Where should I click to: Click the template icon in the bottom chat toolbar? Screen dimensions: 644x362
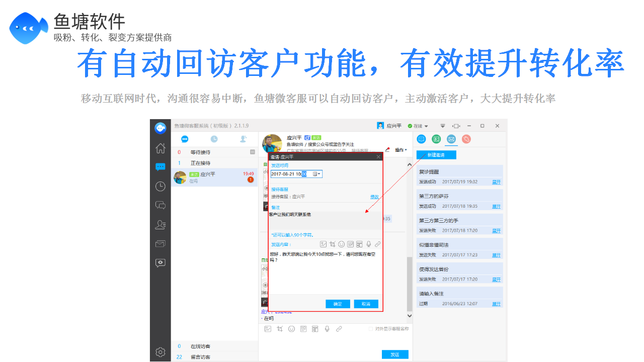[x=315, y=329]
